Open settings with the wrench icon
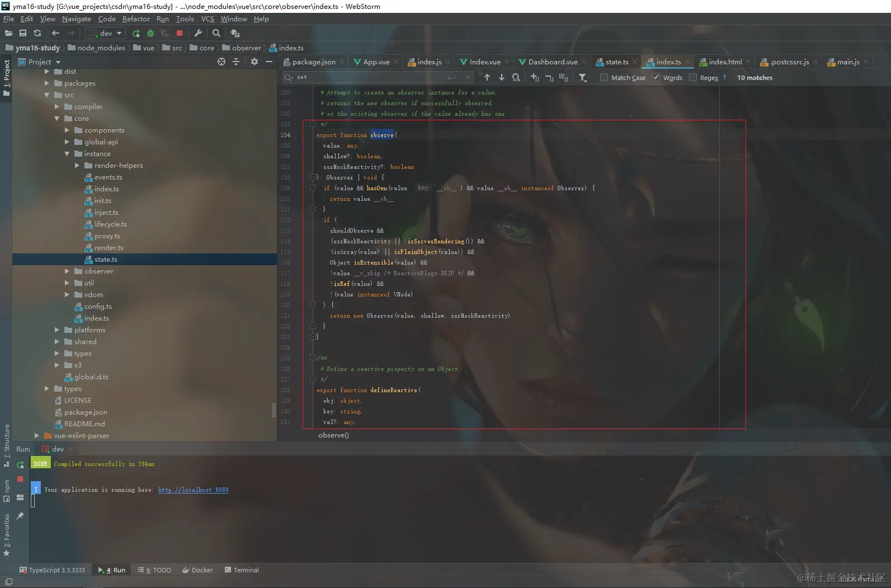The image size is (891, 588). coord(198,33)
